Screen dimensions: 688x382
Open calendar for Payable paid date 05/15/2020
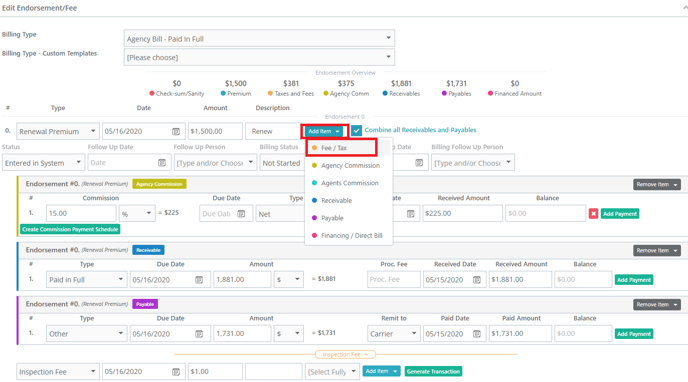pos(477,334)
